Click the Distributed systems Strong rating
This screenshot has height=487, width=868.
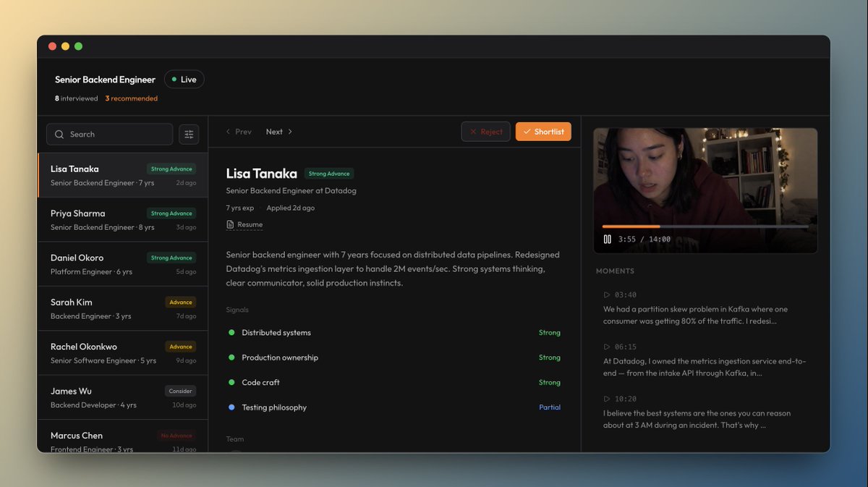(550, 333)
